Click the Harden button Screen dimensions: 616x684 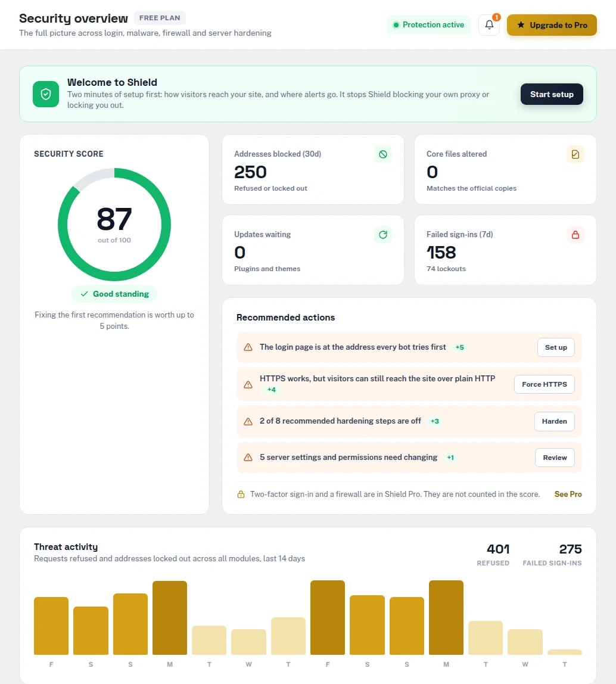(554, 421)
